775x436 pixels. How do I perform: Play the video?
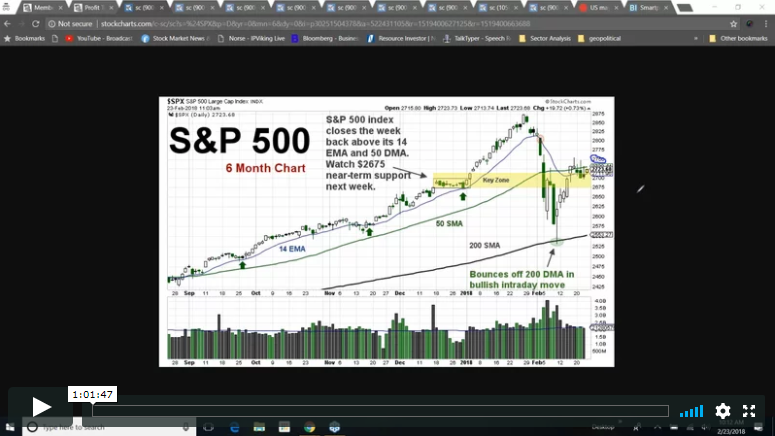pos(41,406)
